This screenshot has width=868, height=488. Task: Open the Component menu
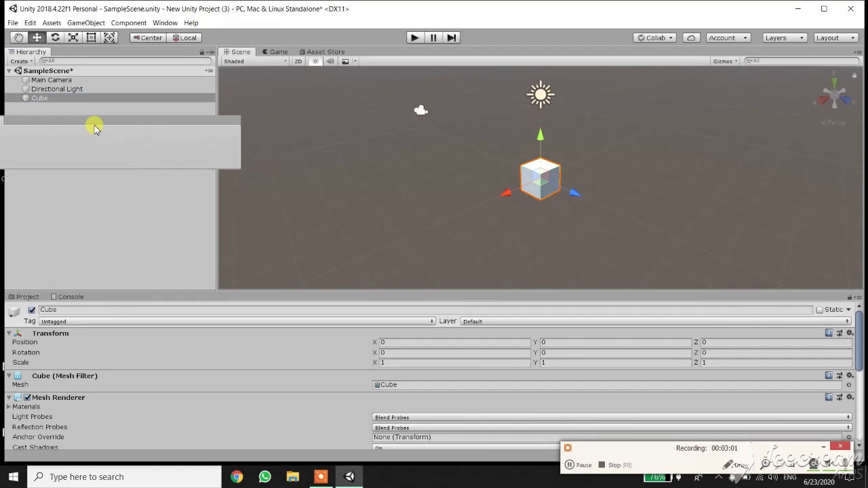pyautogui.click(x=129, y=23)
